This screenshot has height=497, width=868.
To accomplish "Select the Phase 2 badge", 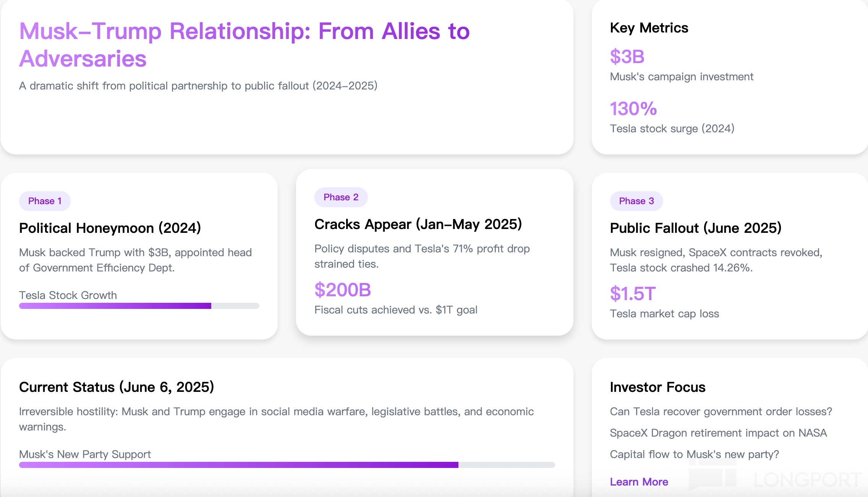I will click(341, 197).
